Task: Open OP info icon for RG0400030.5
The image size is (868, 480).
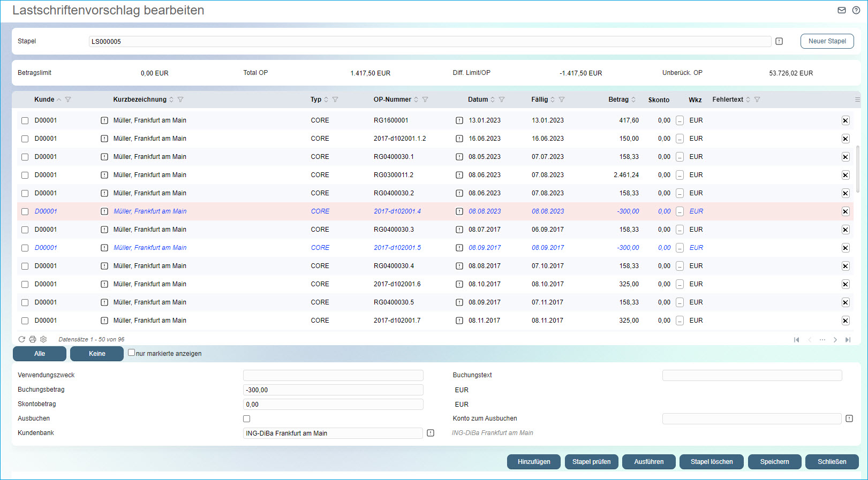Action: click(459, 302)
